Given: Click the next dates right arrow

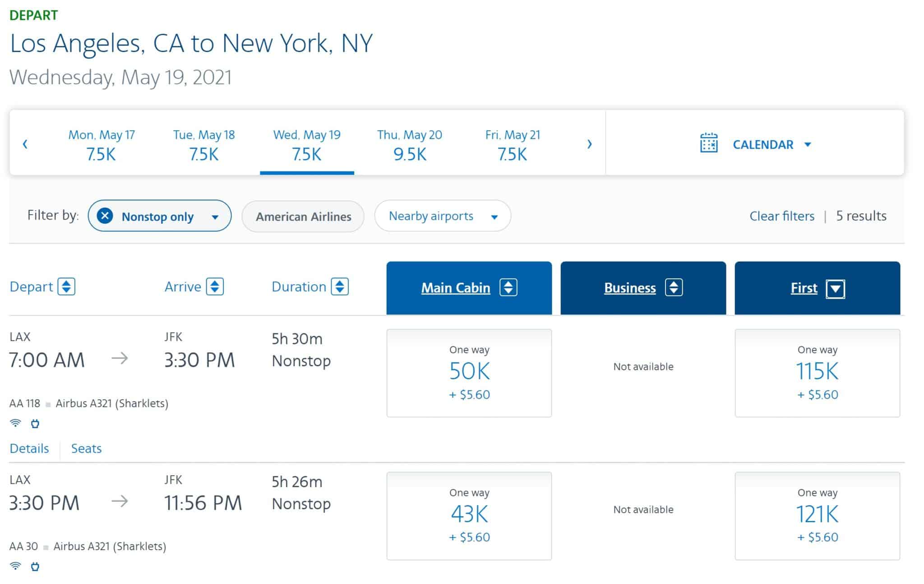Looking at the screenshot, I should pyautogui.click(x=589, y=144).
